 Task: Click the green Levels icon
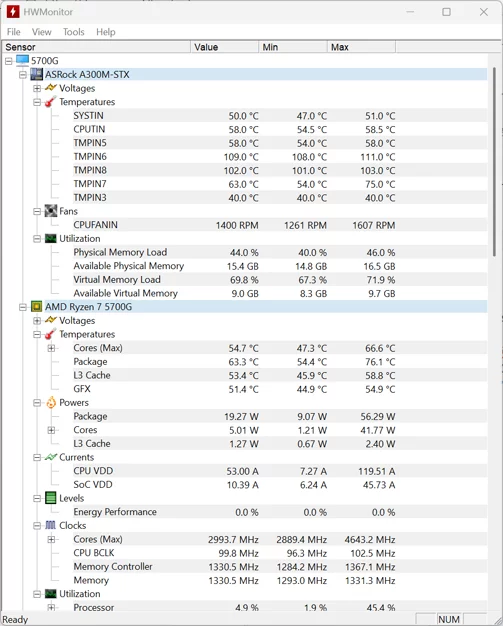[x=51, y=498]
